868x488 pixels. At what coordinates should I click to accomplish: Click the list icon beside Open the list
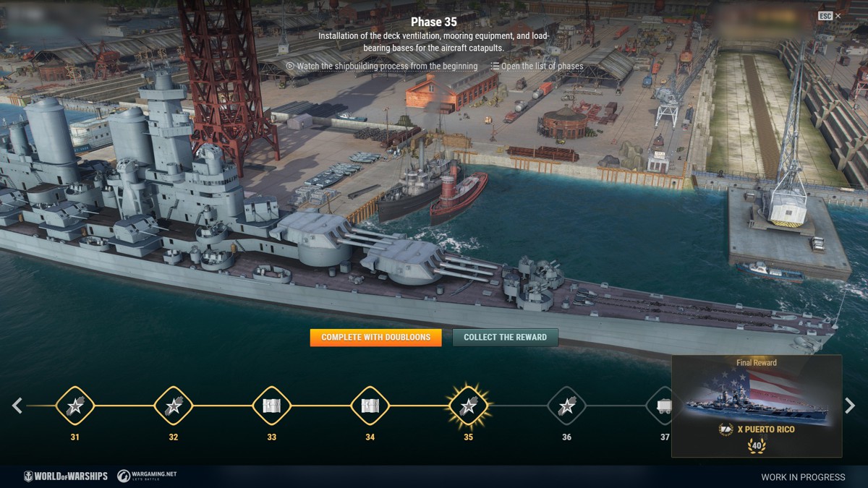[x=495, y=66]
